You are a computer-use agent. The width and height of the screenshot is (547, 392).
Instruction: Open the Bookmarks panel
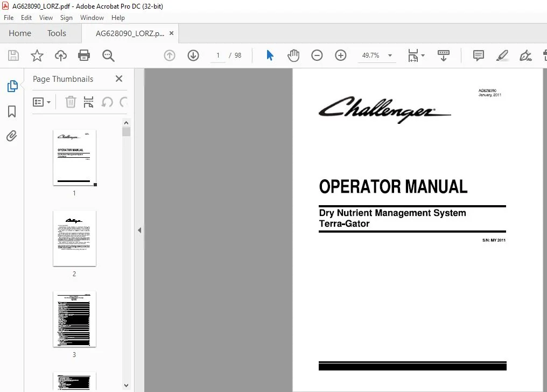[12, 111]
